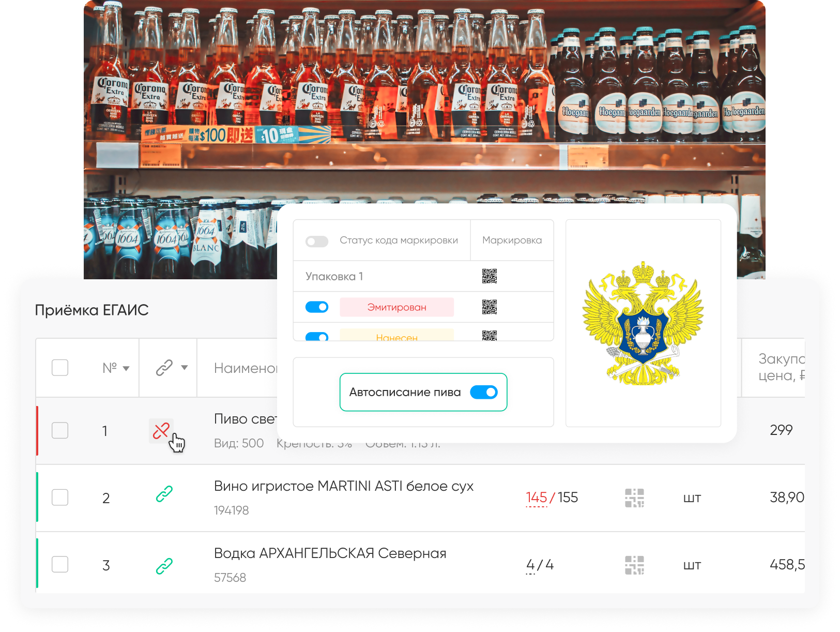This screenshot has height=632, width=840.
Task: Switch off the toggle in the Нанесен row
Action: coord(317,337)
